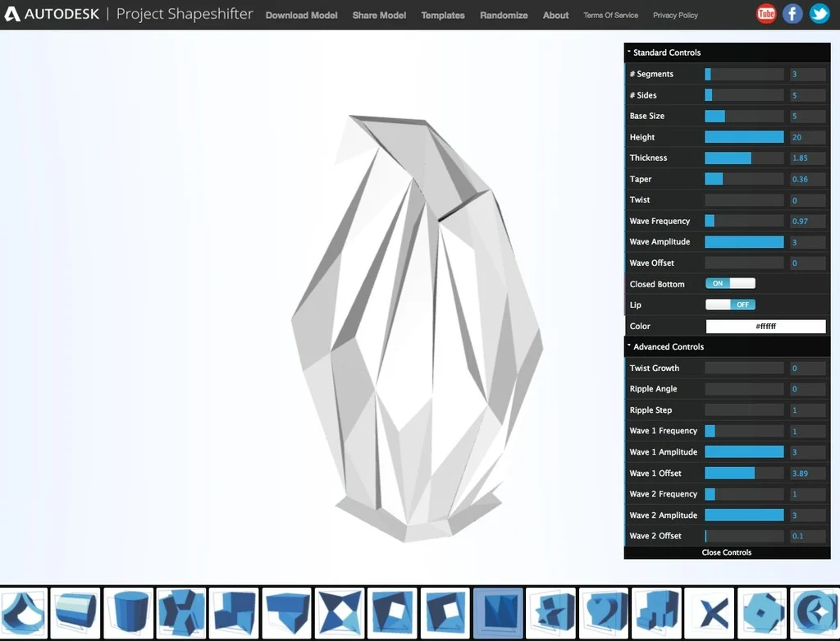The image size is (840, 641).
Task: Load the downward wedge template
Action: (x=286, y=612)
